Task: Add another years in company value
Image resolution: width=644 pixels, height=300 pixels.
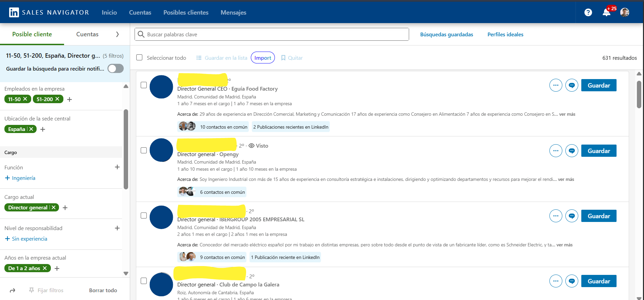Action: pyautogui.click(x=57, y=268)
